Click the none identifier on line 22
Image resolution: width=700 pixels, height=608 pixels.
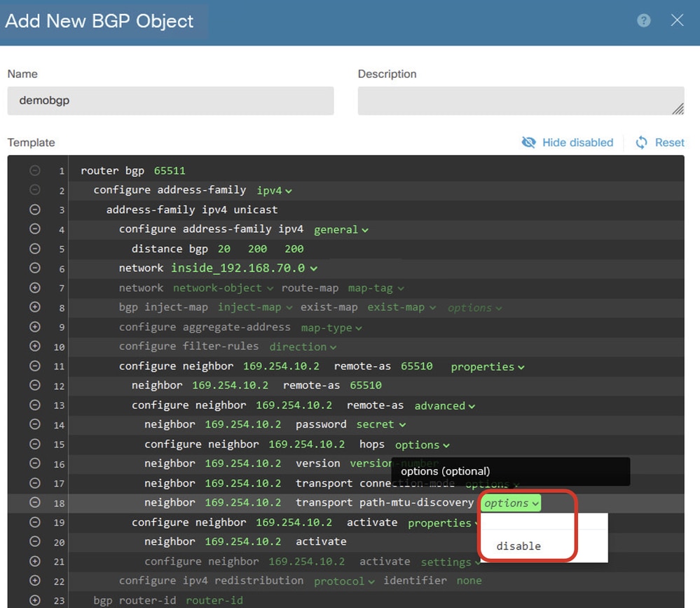pyautogui.click(x=469, y=581)
